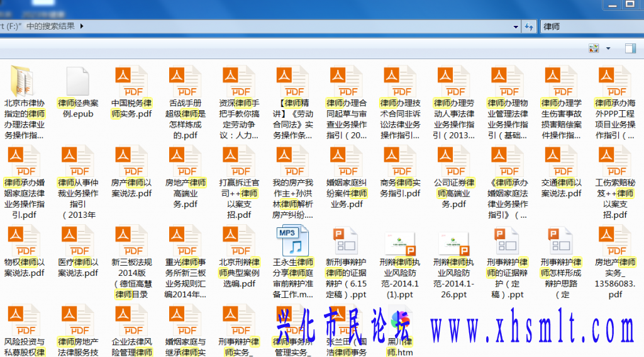Open 律师办理劳动人事法律业务操作指引 PDF icon

(x=453, y=81)
